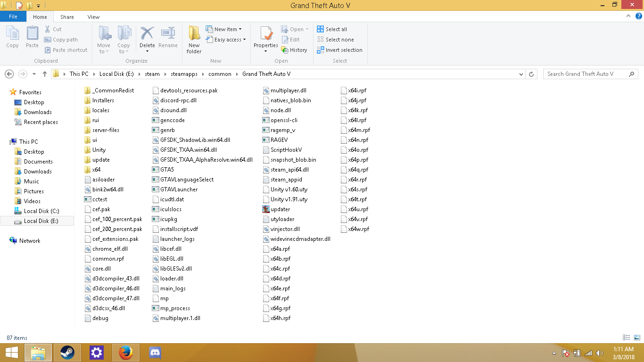Switch to the Home ribbon tab

pos(40,17)
